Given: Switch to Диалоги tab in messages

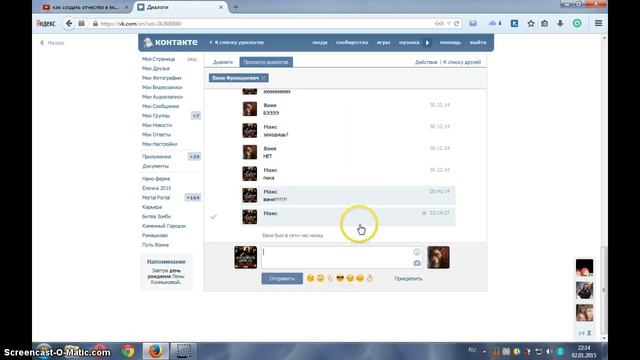Looking at the screenshot, I should coord(223,62).
